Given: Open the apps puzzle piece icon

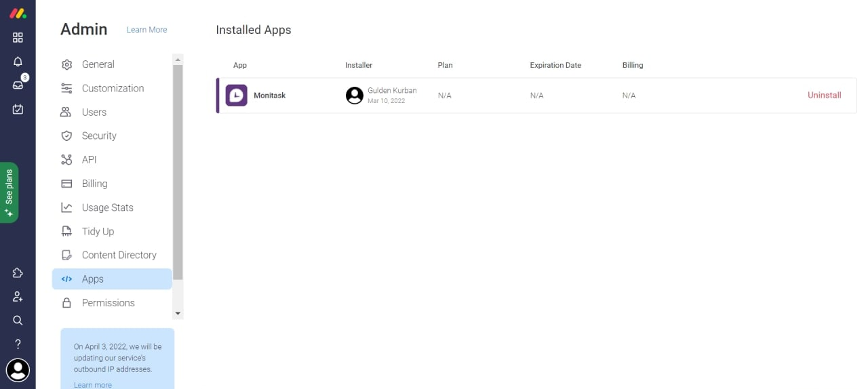Looking at the screenshot, I should [18, 273].
